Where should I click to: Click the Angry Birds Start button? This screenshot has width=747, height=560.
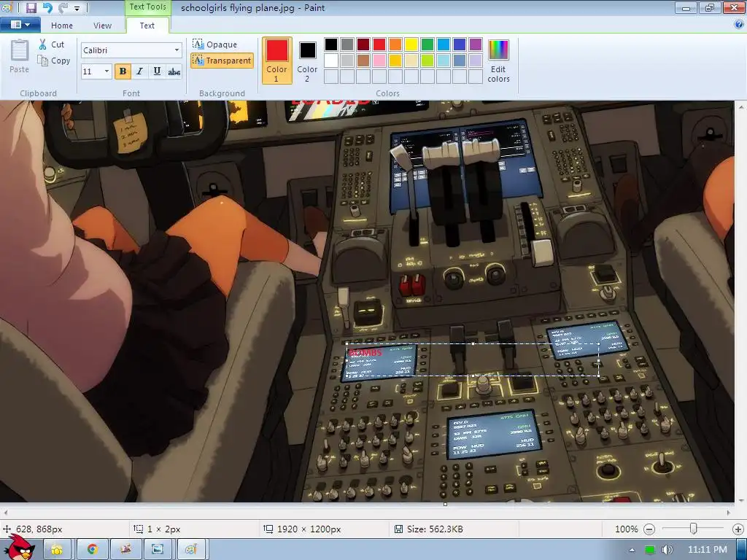click(x=20, y=548)
